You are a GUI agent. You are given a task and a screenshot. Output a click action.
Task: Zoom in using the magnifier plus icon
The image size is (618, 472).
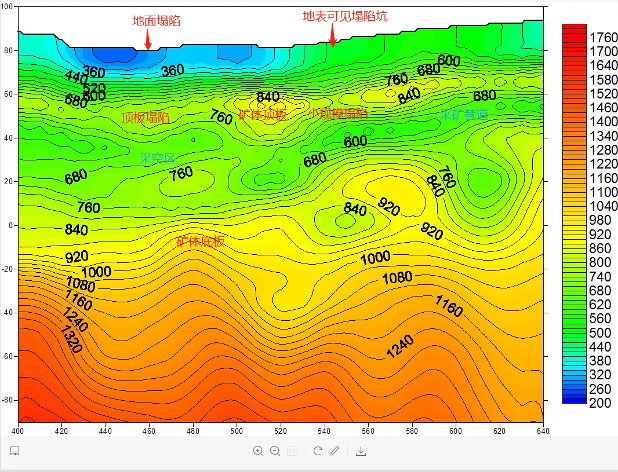pos(258,451)
